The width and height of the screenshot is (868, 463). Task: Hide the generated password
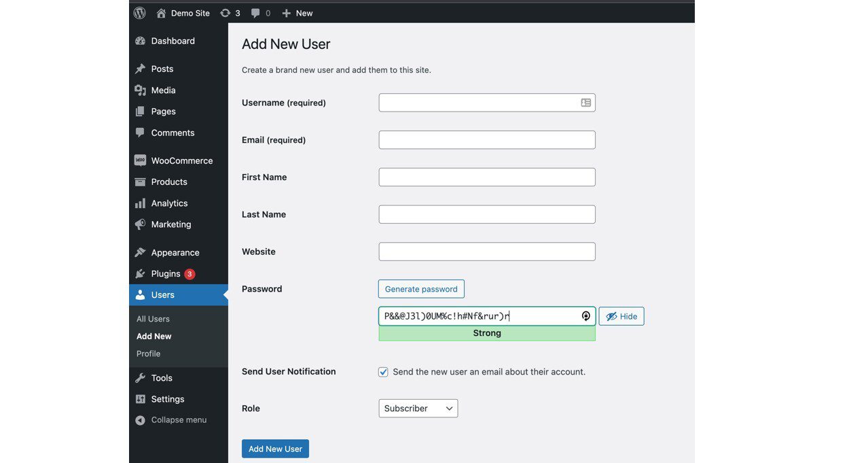click(x=621, y=316)
